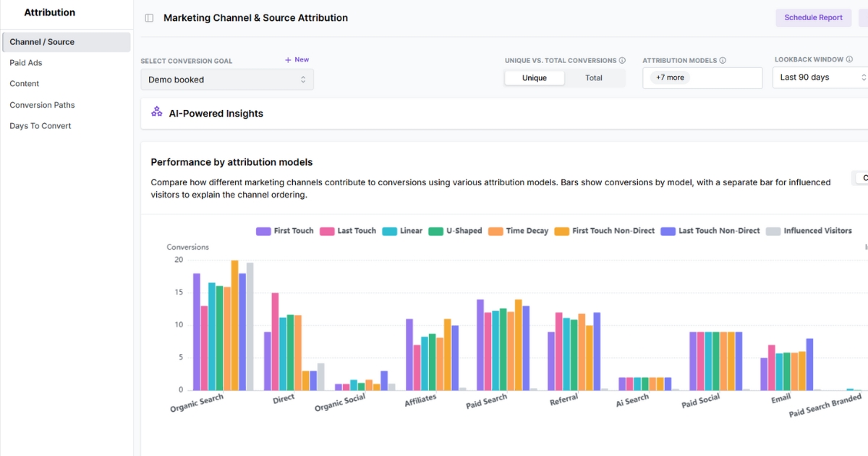This screenshot has width=868, height=456.
Task: Open the Demo booked conversion goal dropdown
Action: [x=226, y=79]
